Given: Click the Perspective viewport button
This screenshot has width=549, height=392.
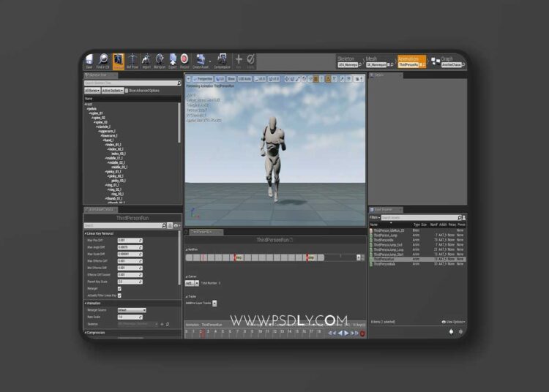Looking at the screenshot, I should point(203,79).
